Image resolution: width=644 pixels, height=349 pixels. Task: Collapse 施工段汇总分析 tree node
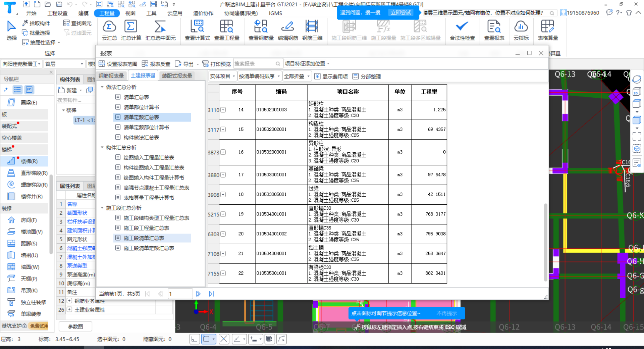pyautogui.click(x=102, y=208)
